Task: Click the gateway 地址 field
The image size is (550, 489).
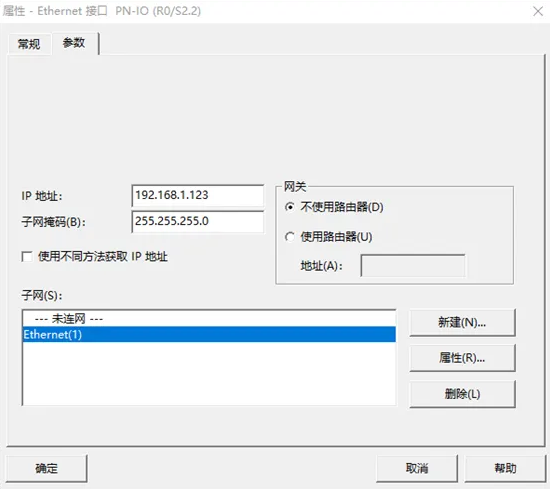Action: 413,266
